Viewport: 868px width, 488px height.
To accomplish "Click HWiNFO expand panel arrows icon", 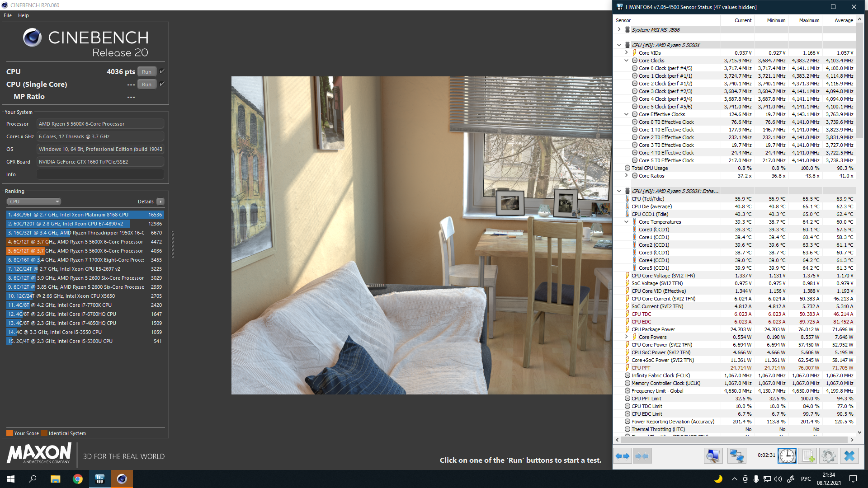I will coord(623,456).
